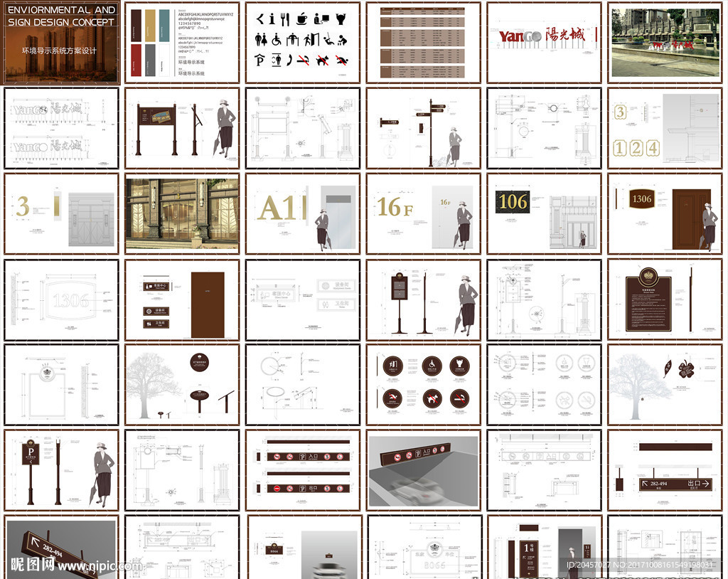The width and height of the screenshot is (728, 579).
Task: Select the child-playing-with-blocks pictogram
Action: [x=342, y=41]
